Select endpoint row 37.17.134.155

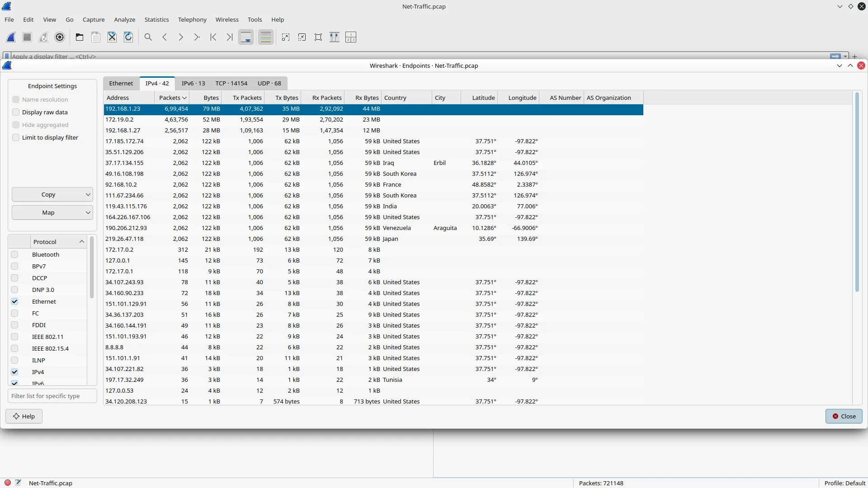(x=373, y=163)
